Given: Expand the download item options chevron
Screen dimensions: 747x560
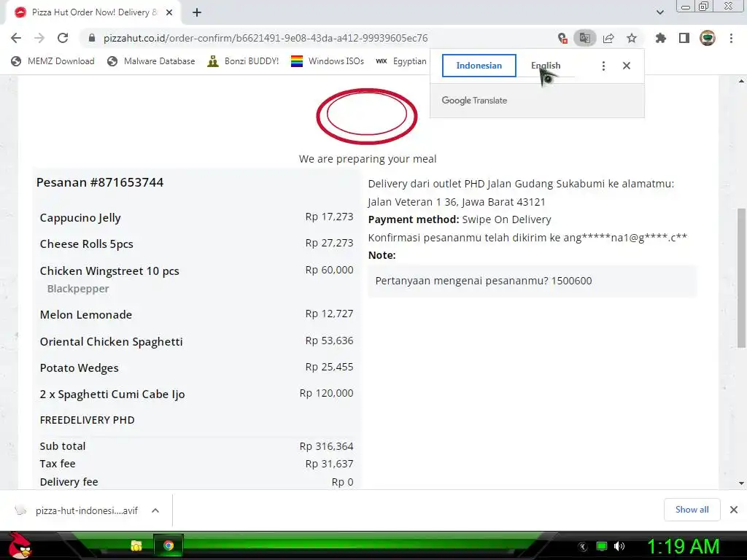Looking at the screenshot, I should [155, 510].
